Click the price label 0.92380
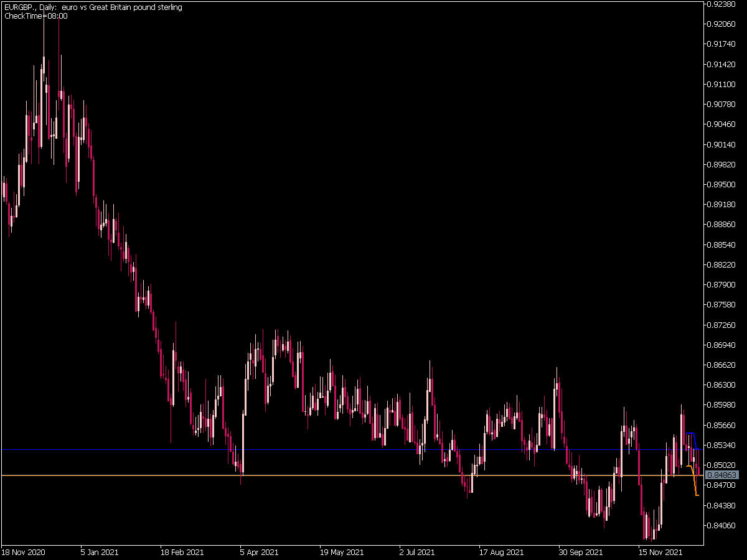The height and width of the screenshot is (560, 747). click(722, 4)
